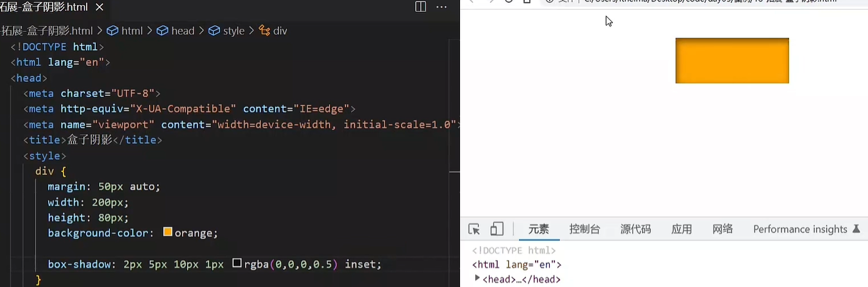
Task: Close the 盒子阴影.html editor tab
Action: 99,8
